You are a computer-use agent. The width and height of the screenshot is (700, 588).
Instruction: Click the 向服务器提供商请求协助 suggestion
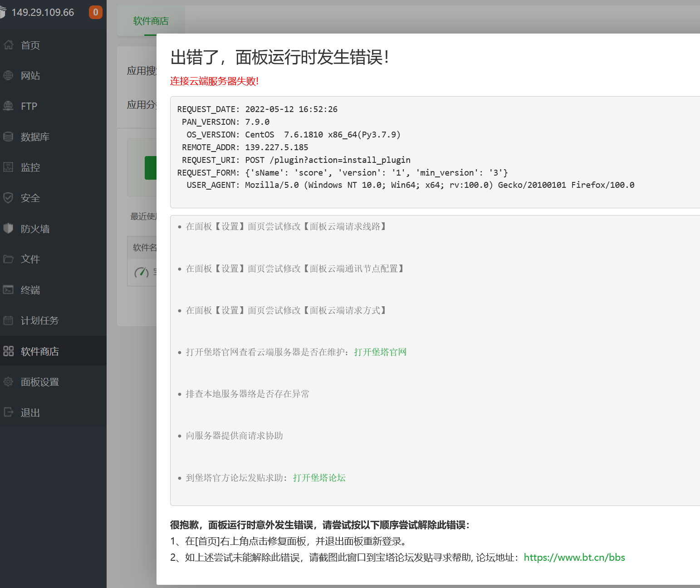coord(235,436)
